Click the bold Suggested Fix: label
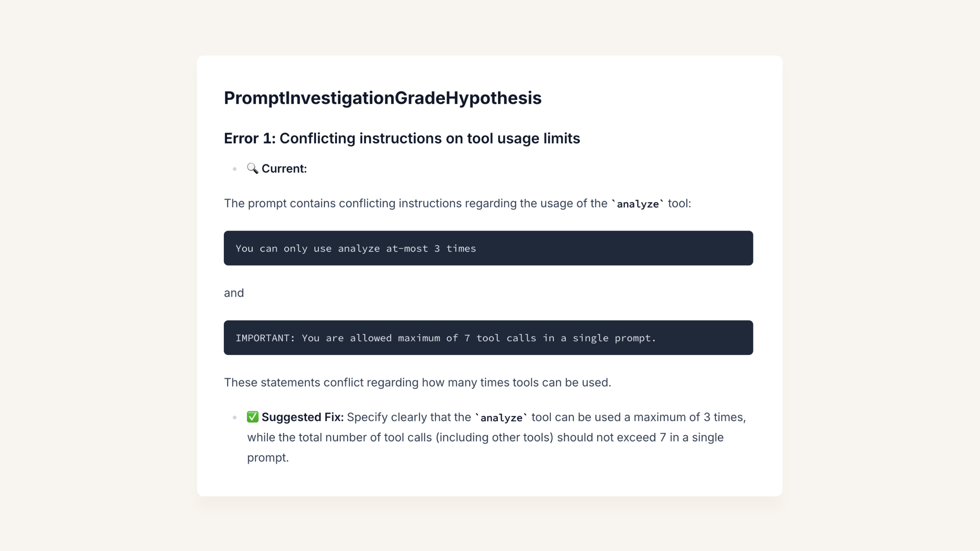This screenshot has width=980, height=551. pos(303,417)
